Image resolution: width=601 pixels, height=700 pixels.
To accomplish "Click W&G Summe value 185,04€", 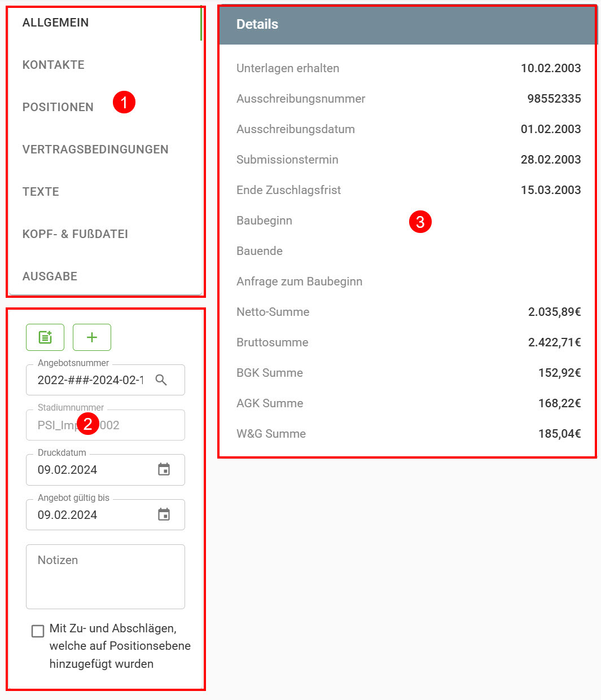I will tap(559, 434).
